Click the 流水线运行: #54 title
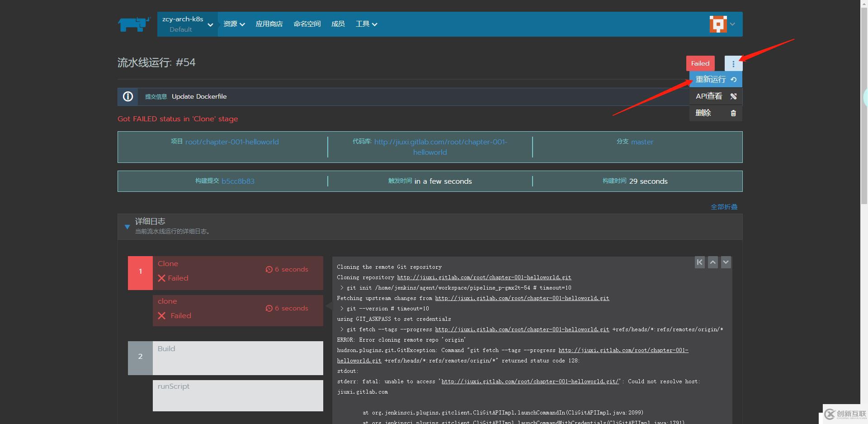Screen dimensions: 868x424 tap(156, 62)
